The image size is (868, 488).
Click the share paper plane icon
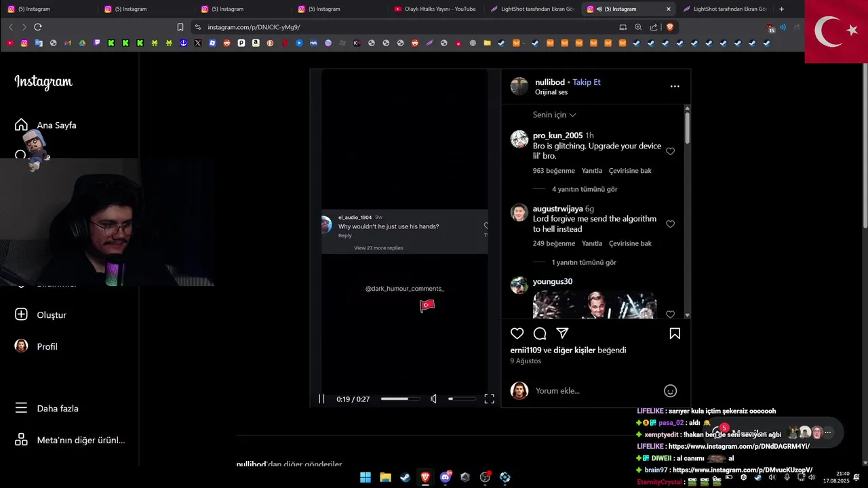562,333
